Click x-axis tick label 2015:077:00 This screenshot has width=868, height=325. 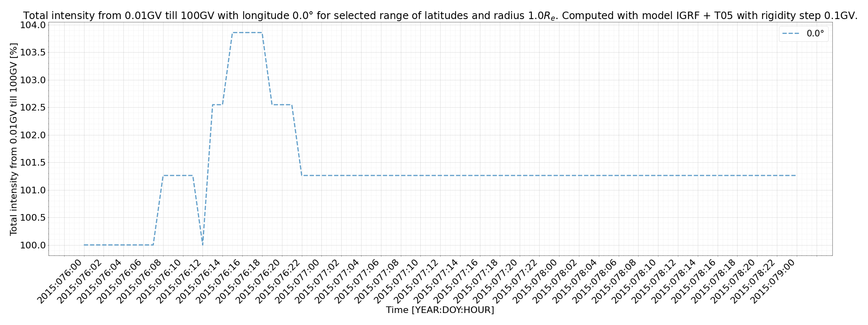297,282
